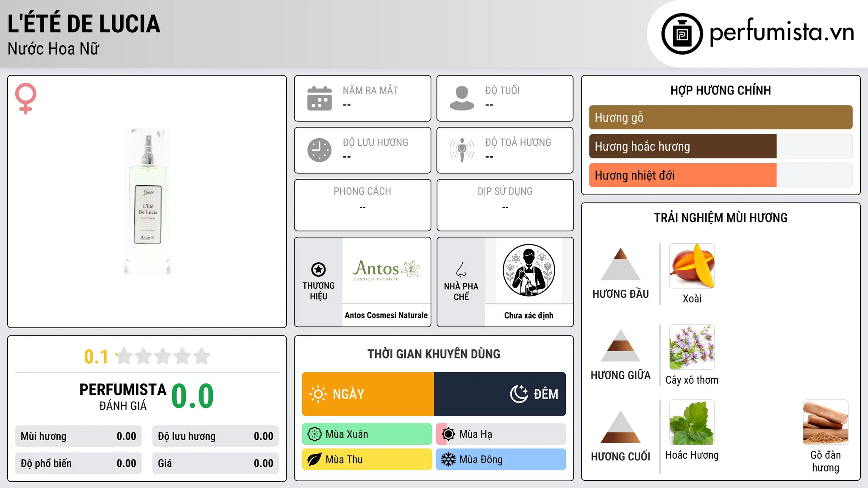Click the Hoắc Hương note name
The image size is (868, 488).
[x=692, y=455]
